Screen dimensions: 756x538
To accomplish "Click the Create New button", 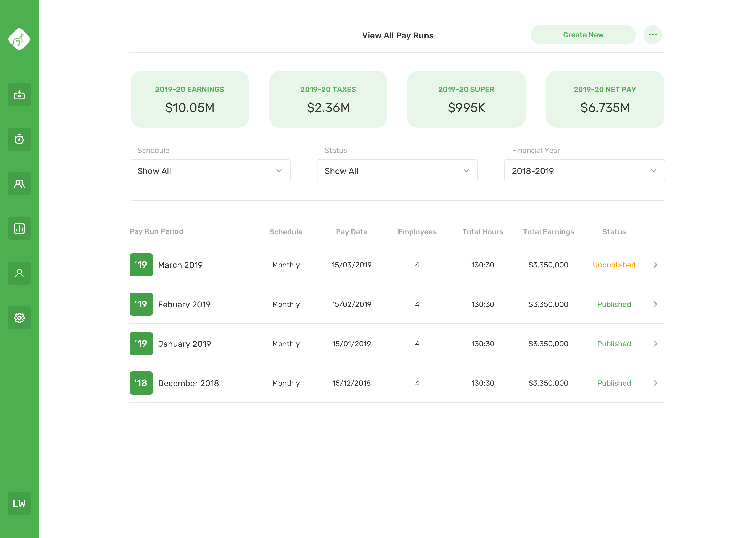I will 583,35.
